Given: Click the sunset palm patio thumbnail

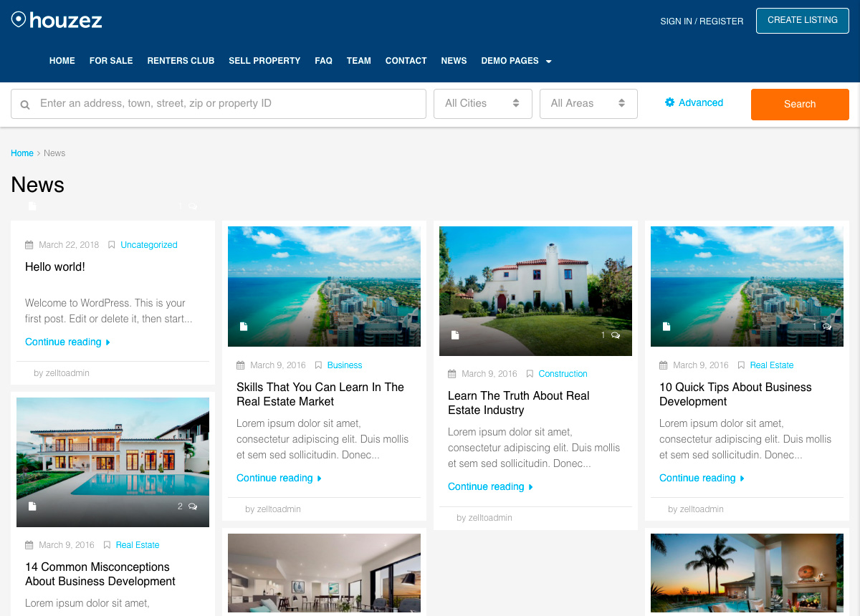Looking at the screenshot, I should [x=747, y=573].
